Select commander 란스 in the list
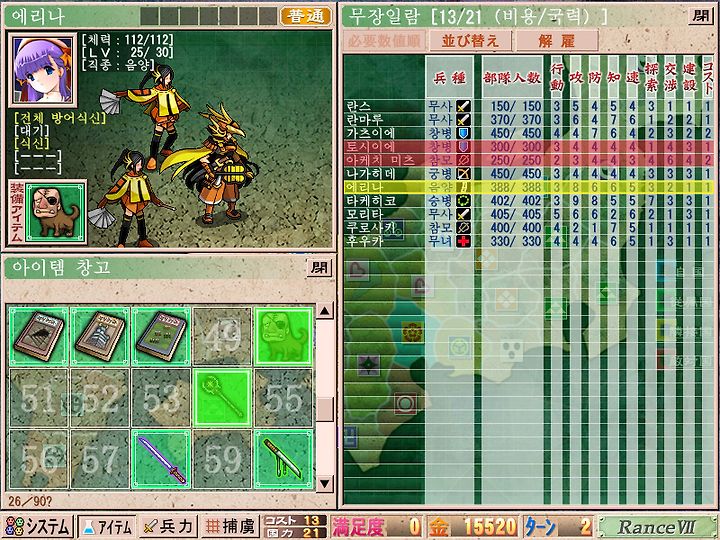 [x=528, y=106]
